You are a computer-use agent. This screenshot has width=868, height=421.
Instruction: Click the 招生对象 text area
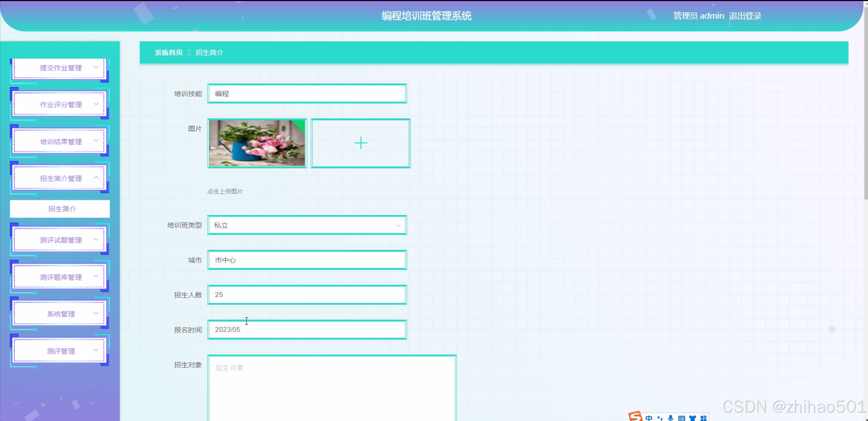coord(332,388)
